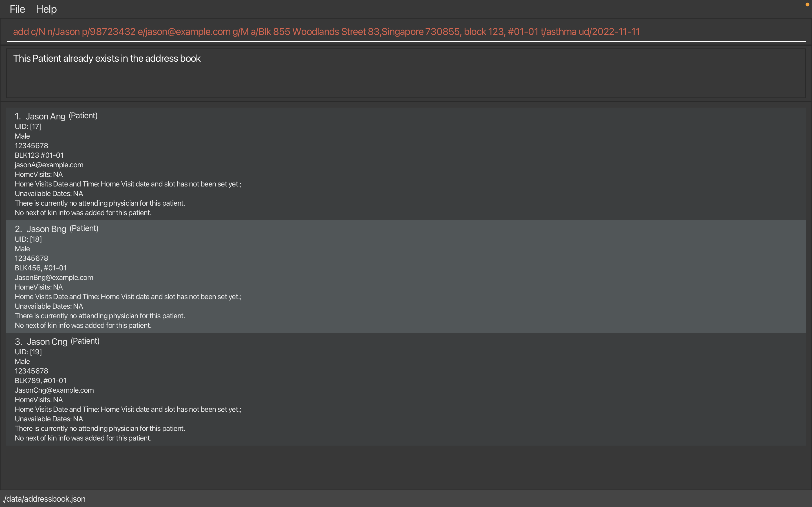Click ./data/addressbook.json in status bar
This screenshot has width=812, height=507.
tap(44, 499)
